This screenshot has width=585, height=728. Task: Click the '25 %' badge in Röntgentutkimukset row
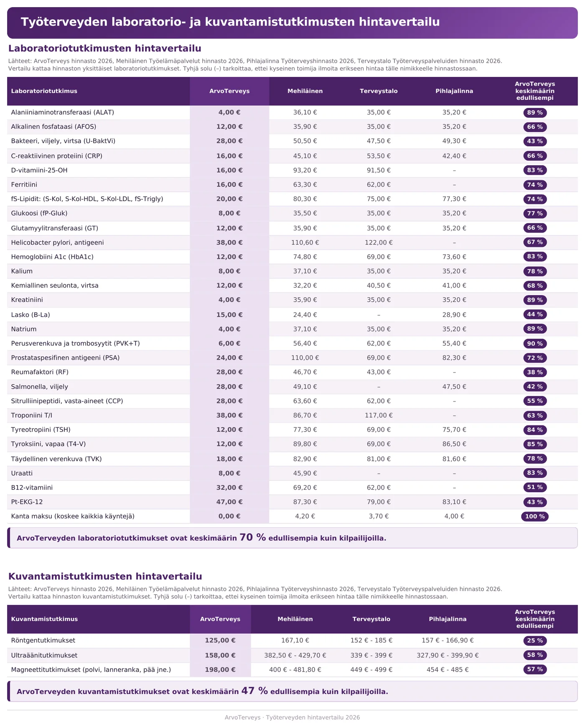(535, 641)
